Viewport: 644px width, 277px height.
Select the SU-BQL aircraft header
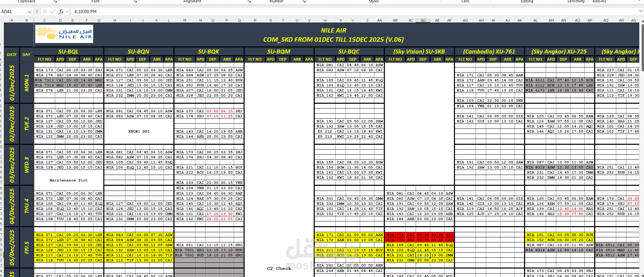pyautogui.click(x=68, y=52)
